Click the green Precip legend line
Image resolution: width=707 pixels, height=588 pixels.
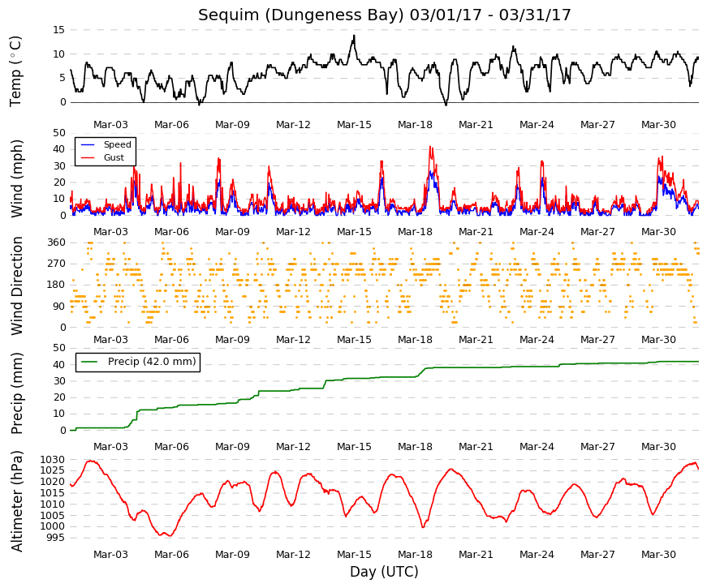[x=89, y=362]
